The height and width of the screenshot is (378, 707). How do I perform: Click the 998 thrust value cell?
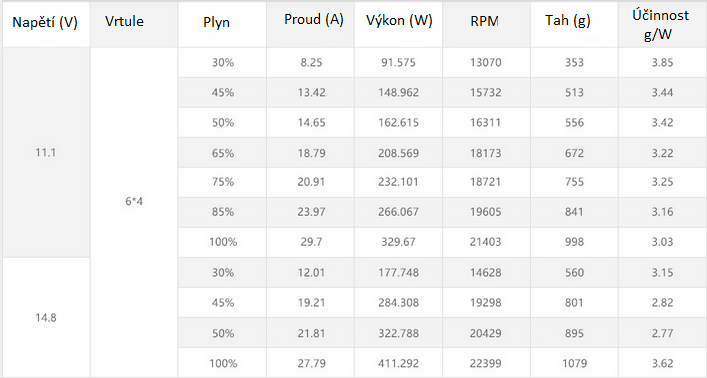pyautogui.click(x=574, y=242)
